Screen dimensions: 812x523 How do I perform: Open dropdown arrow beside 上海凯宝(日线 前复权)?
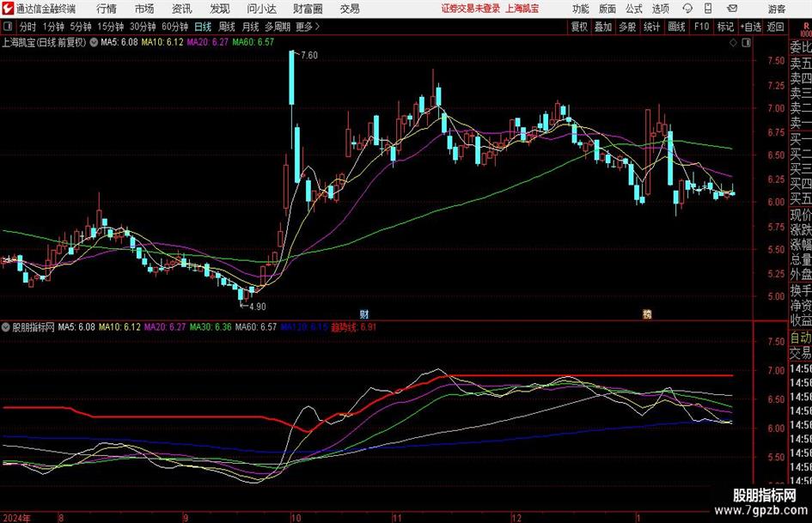pyautogui.click(x=94, y=42)
